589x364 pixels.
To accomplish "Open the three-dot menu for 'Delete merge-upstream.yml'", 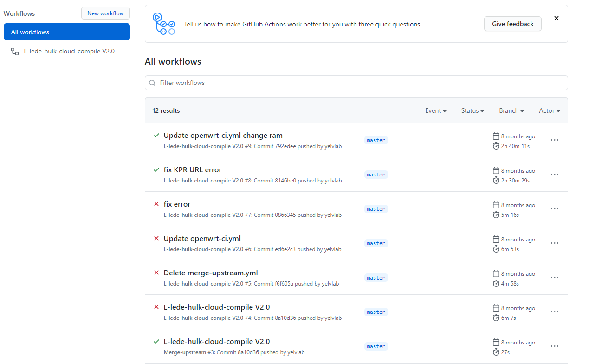I will 554,278.
